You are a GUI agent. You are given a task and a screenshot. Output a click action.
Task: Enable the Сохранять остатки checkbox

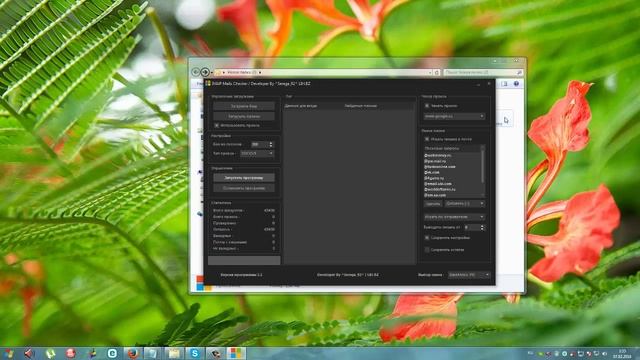tap(427, 249)
